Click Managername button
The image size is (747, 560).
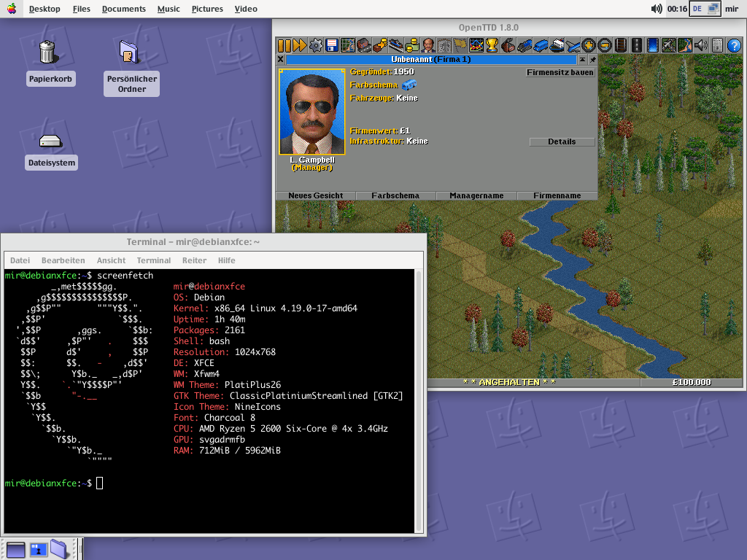tap(476, 195)
